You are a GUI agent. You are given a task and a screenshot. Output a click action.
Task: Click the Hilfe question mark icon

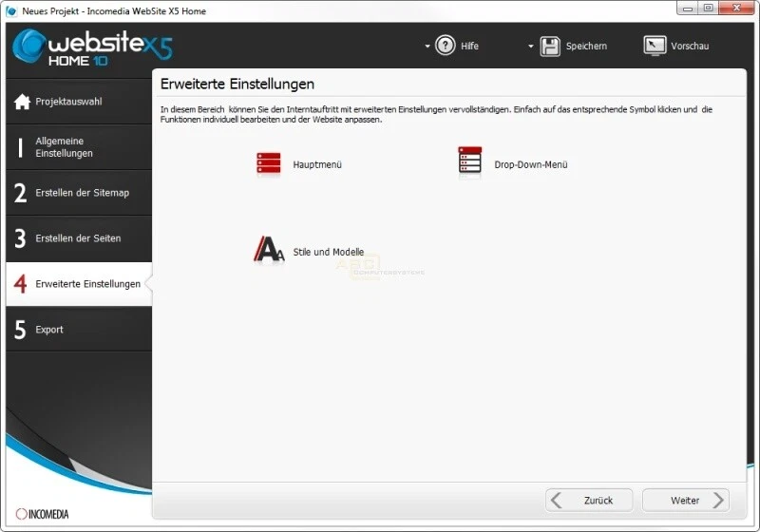click(445, 46)
